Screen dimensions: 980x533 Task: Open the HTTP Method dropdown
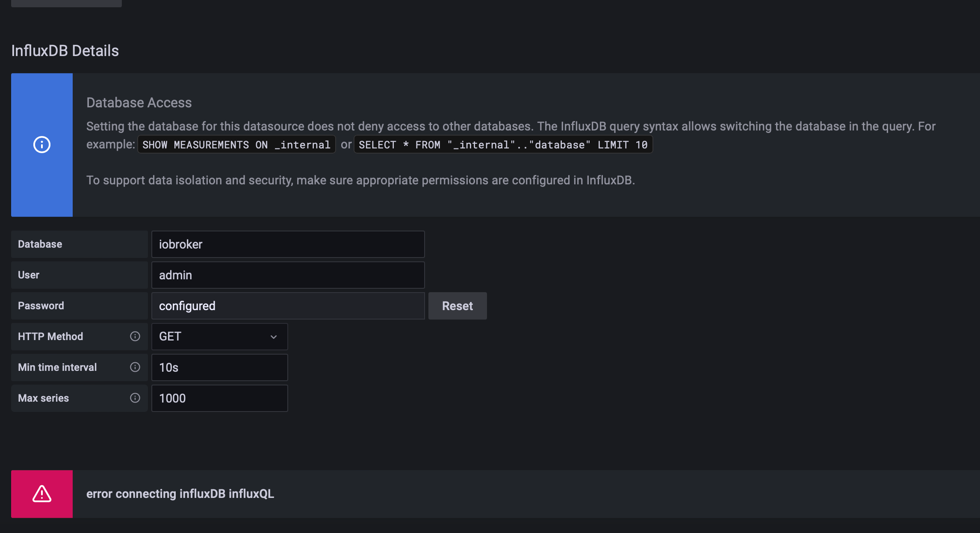pos(219,336)
